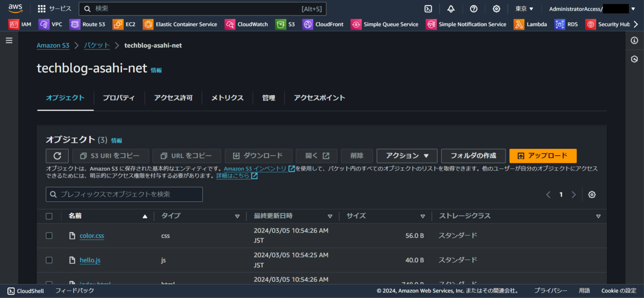The height and width of the screenshot is (298, 644).
Task: Click the 削除 delete button
Action: click(357, 156)
